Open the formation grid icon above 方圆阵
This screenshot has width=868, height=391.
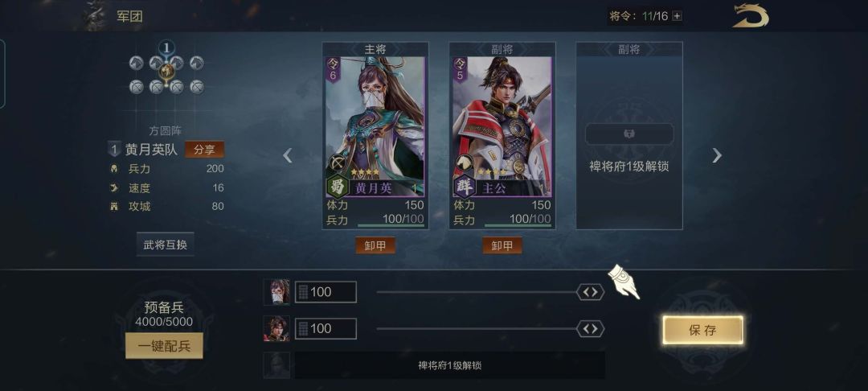click(x=166, y=72)
